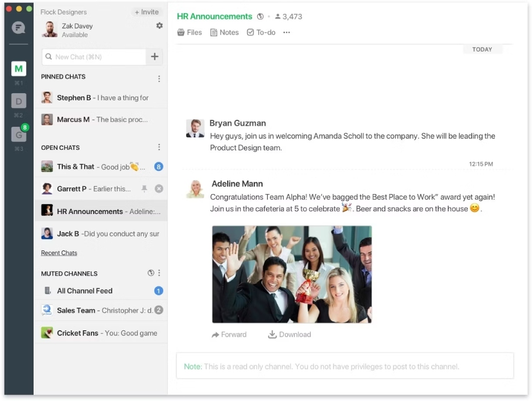Click the New Chat search field
The width and height of the screenshot is (532, 401).
pyautogui.click(x=94, y=57)
